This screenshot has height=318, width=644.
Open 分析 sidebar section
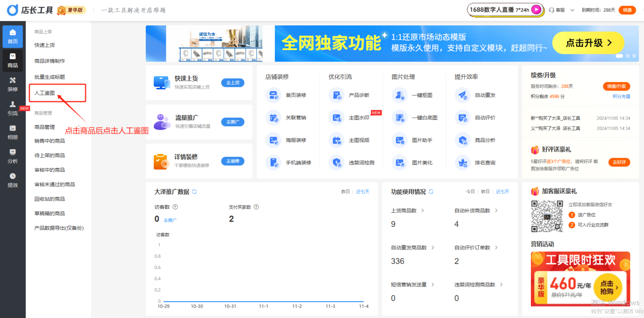tap(12, 156)
